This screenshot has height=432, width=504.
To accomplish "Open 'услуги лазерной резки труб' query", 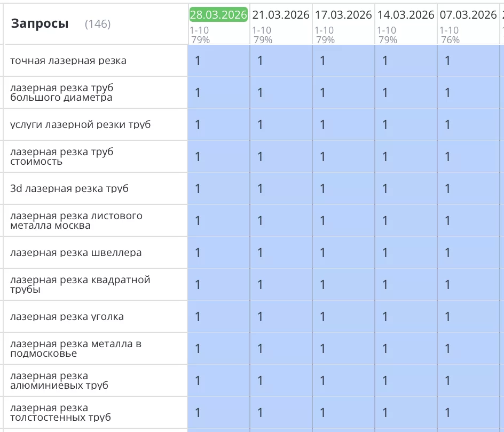I will (80, 125).
